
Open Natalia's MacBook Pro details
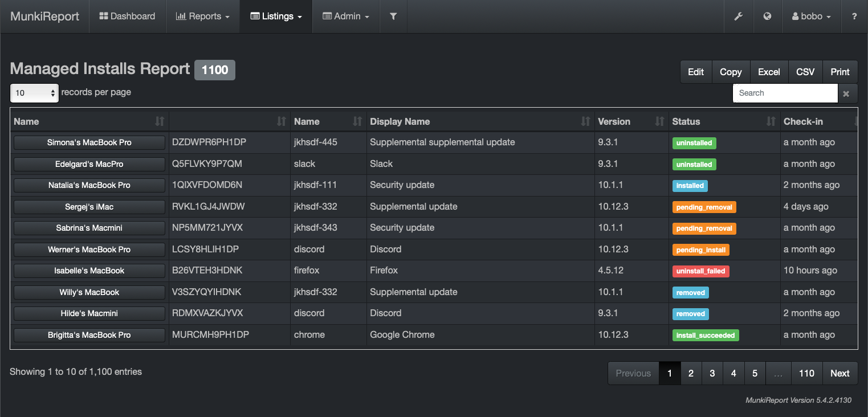click(89, 185)
